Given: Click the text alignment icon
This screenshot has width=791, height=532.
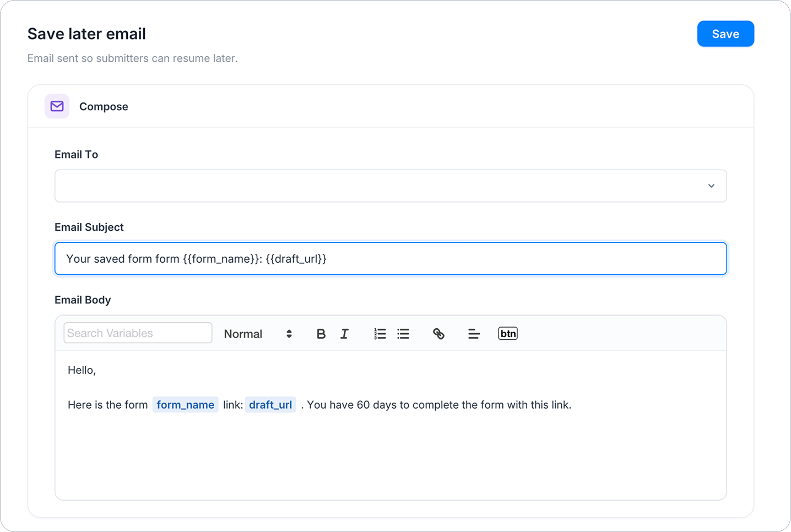Looking at the screenshot, I should point(474,334).
